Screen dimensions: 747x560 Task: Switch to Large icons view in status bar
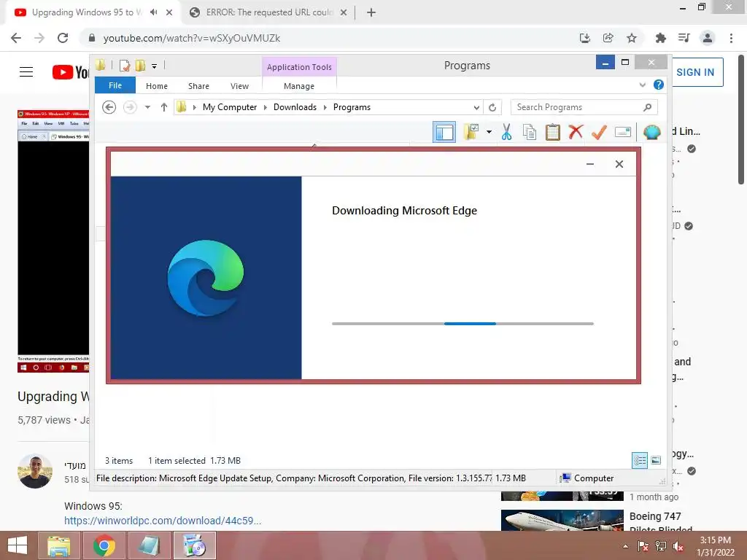(656, 461)
